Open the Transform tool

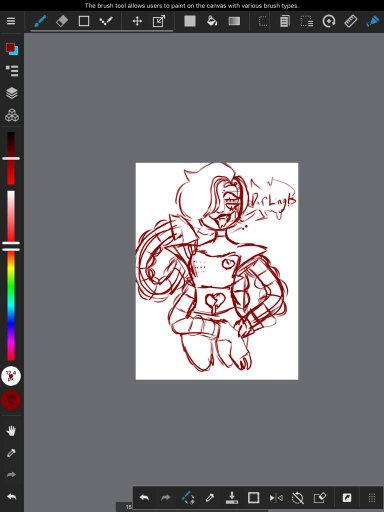pos(159,21)
